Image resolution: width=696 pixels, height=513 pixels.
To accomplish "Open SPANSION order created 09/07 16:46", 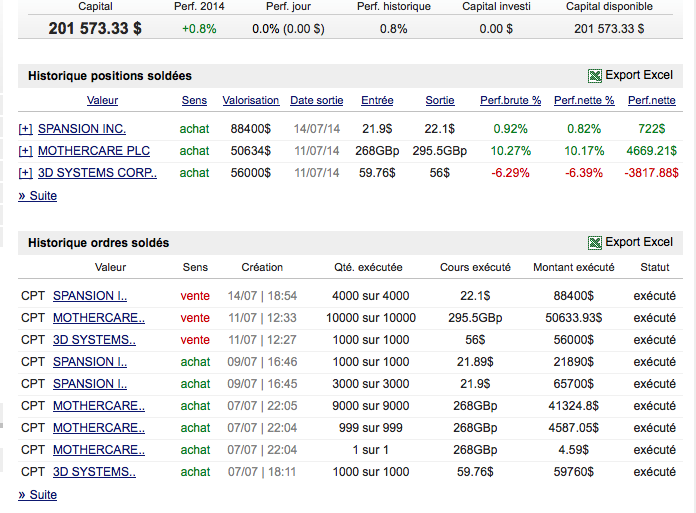I will click(x=90, y=362).
